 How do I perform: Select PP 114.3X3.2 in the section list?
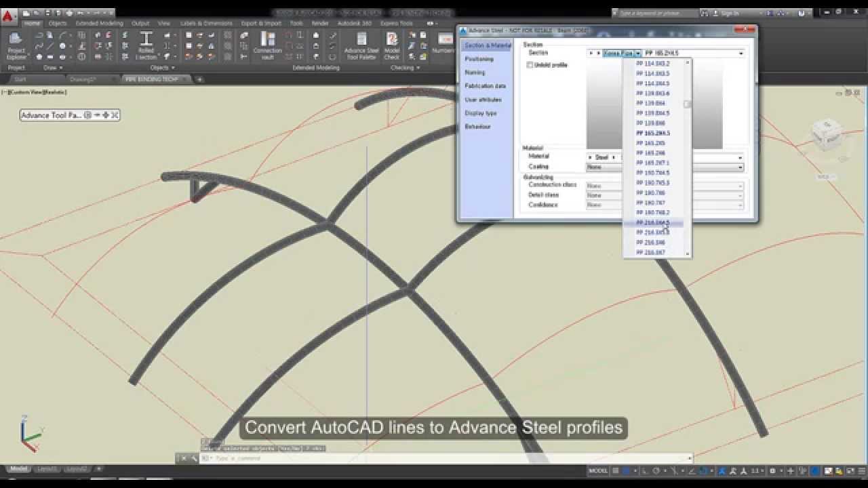point(653,64)
